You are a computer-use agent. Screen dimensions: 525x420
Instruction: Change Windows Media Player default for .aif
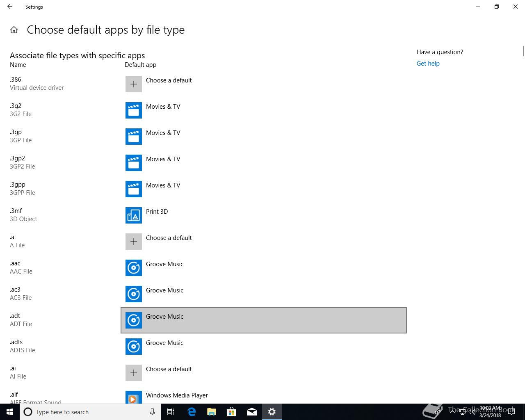[263, 395]
